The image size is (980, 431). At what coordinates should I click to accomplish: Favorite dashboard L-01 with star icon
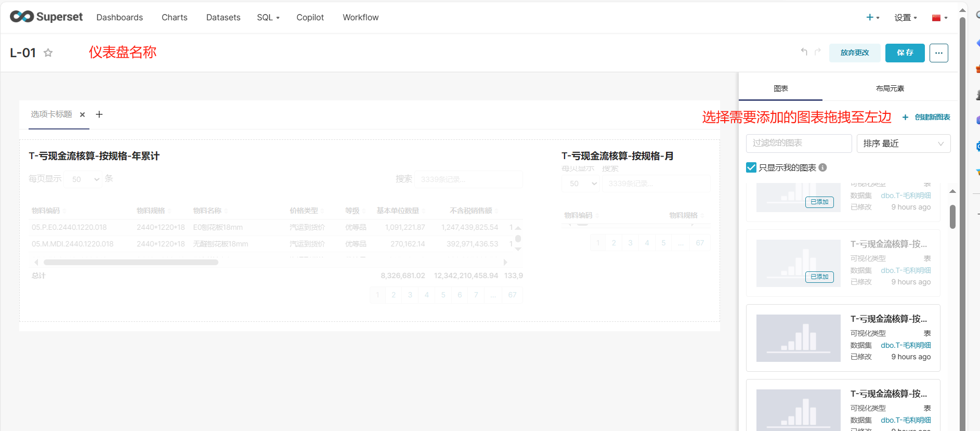click(x=48, y=53)
